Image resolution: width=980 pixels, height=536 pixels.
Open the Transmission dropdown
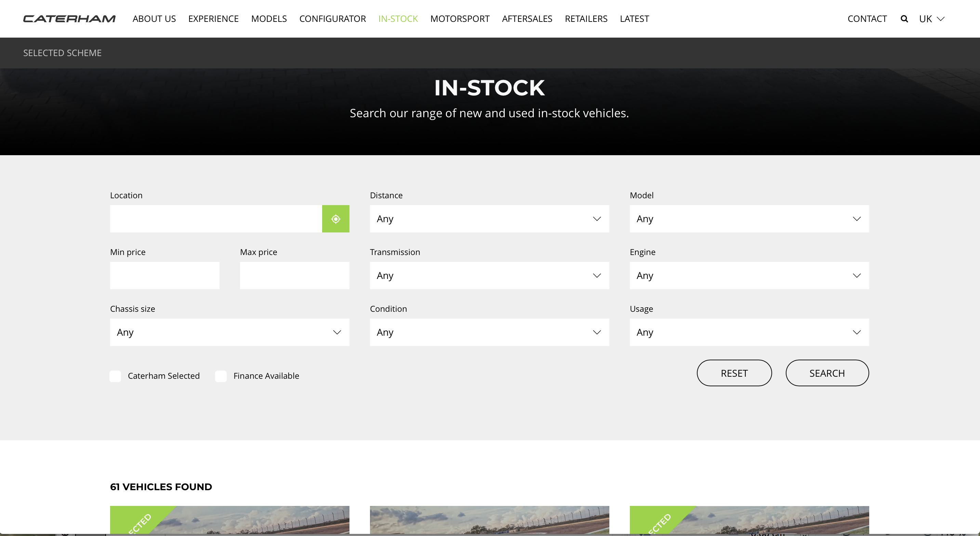[x=489, y=276]
